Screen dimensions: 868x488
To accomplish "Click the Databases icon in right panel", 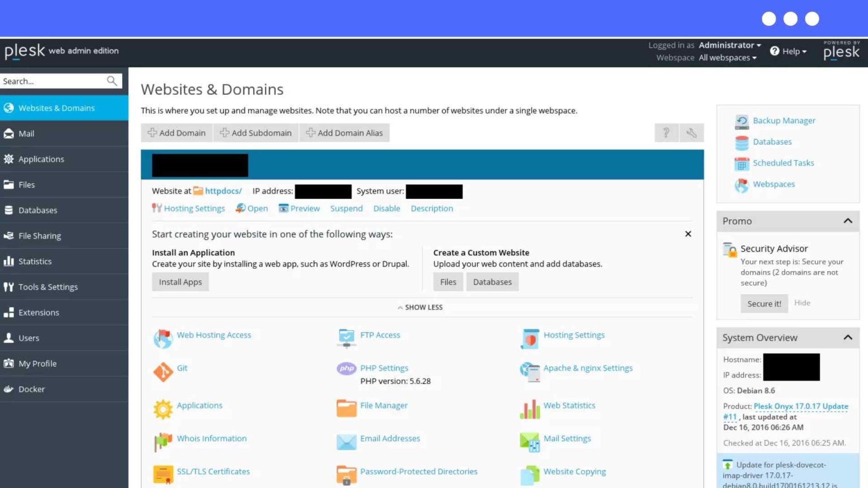I will click(x=741, y=142).
